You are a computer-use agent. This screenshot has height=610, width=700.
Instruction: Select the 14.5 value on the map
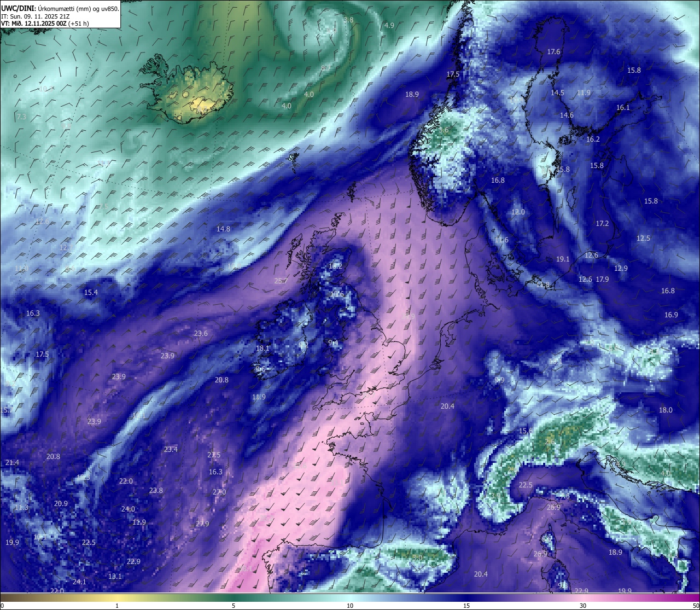point(557,93)
